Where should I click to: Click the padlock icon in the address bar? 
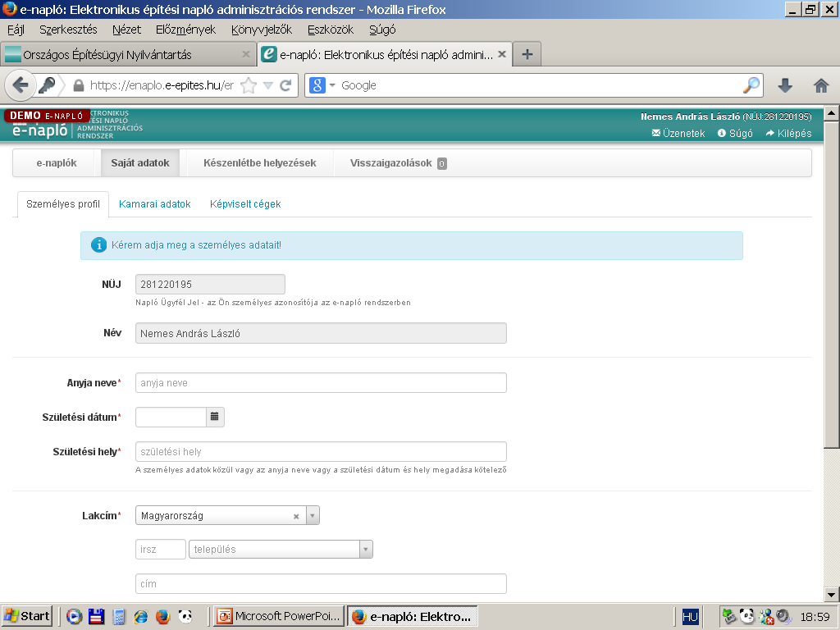[78, 85]
